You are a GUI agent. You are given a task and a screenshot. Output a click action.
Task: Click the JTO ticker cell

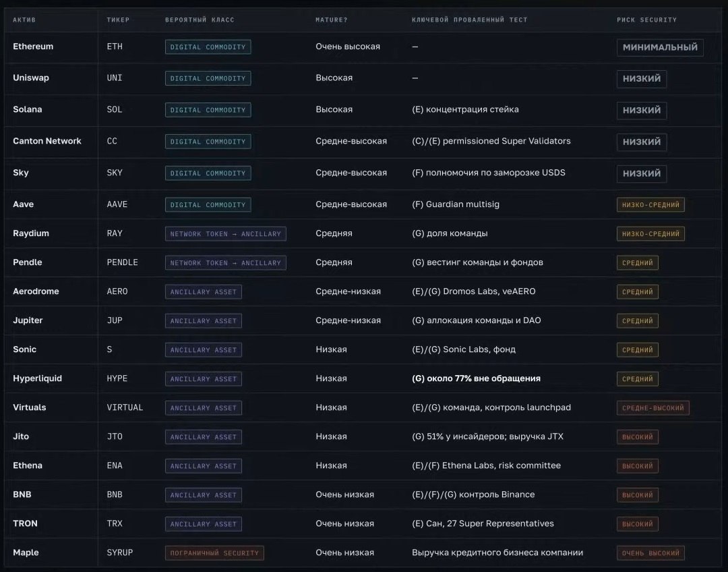tap(115, 437)
